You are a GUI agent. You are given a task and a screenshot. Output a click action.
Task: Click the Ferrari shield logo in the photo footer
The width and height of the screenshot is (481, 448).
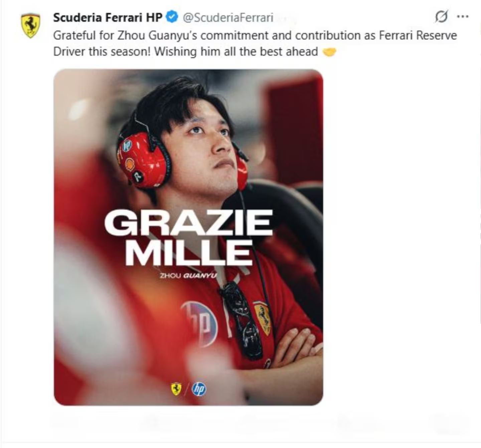(176, 389)
